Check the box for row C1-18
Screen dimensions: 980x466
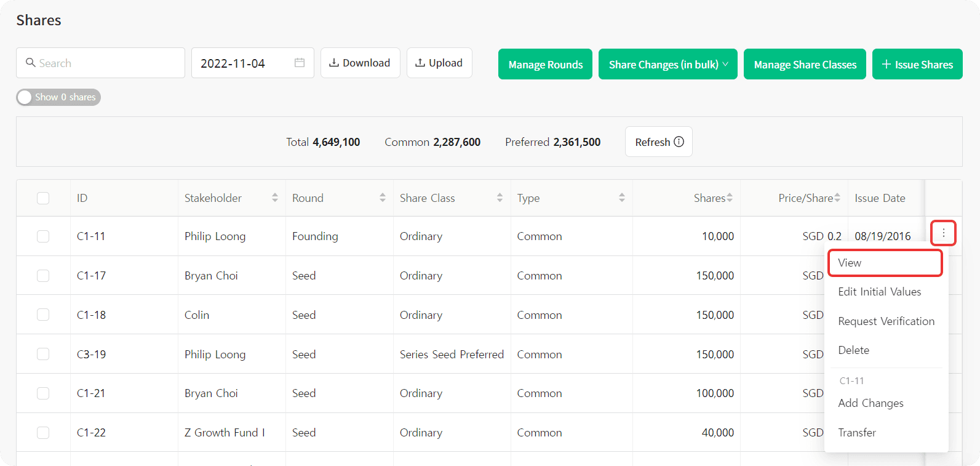(x=43, y=315)
